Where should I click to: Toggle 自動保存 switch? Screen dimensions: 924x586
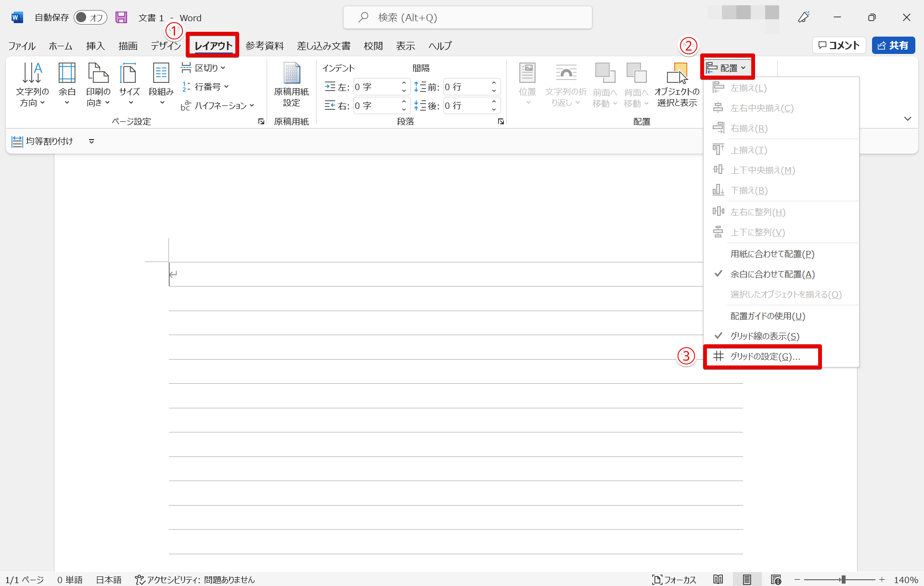point(90,18)
